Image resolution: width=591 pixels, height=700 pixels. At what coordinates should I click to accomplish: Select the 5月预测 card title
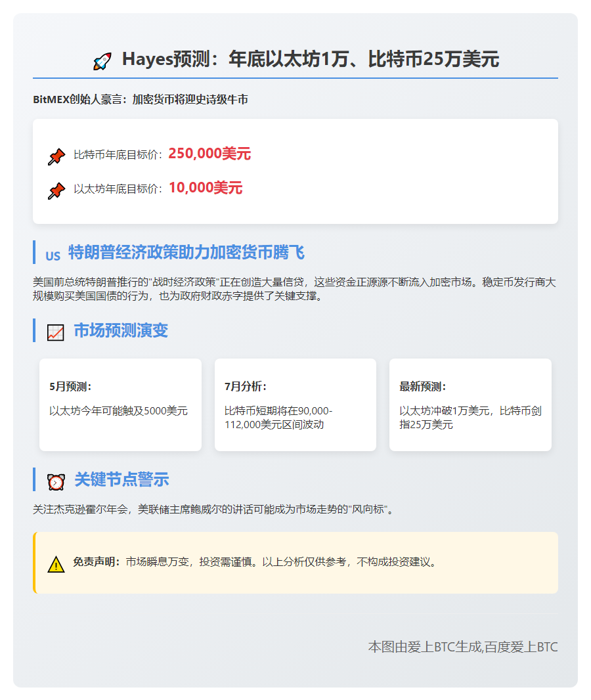(x=70, y=387)
